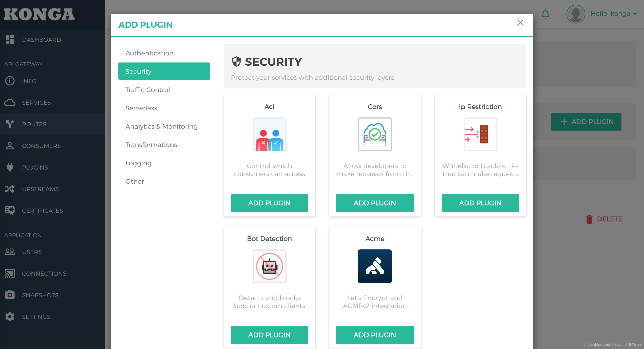Open the Analytics & Monitoring category
The height and width of the screenshot is (349, 644).
click(161, 126)
